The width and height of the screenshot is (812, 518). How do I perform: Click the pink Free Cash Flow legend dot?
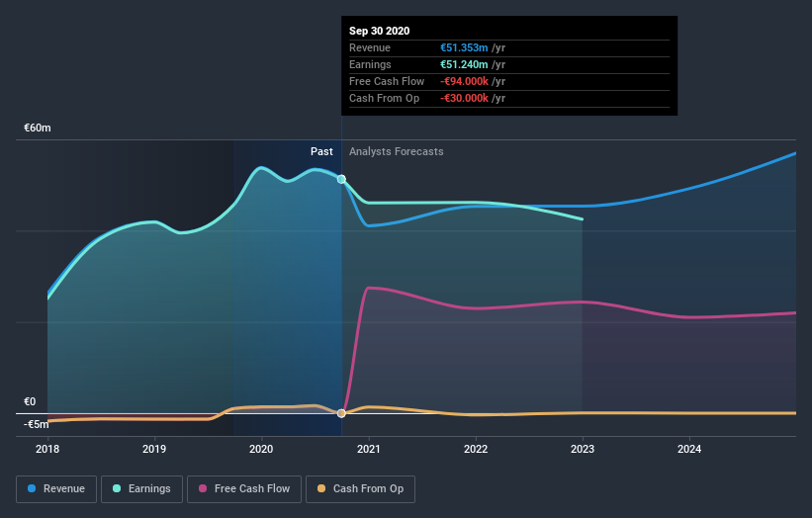pos(203,488)
